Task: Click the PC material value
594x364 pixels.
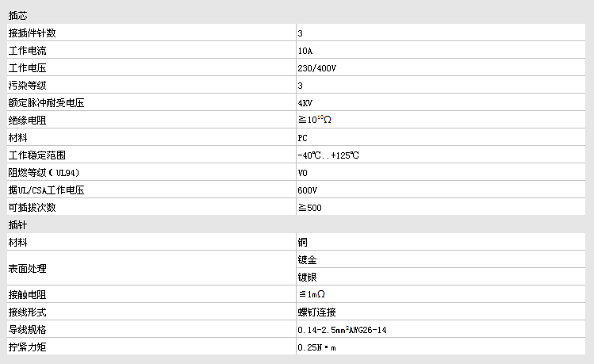Action: pyautogui.click(x=303, y=138)
